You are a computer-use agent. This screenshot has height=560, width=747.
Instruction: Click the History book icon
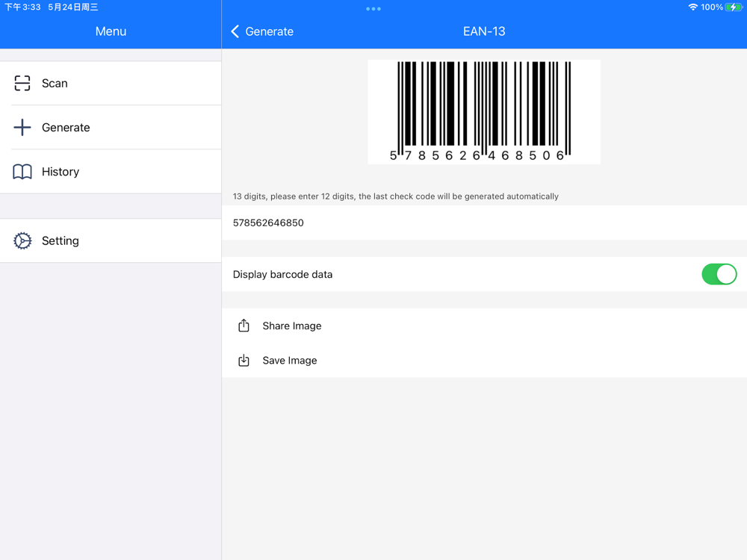(x=22, y=172)
